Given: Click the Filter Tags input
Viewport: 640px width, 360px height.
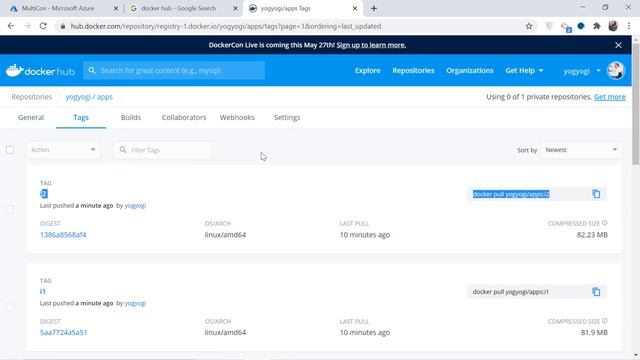Looking at the screenshot, I should click(163, 150).
